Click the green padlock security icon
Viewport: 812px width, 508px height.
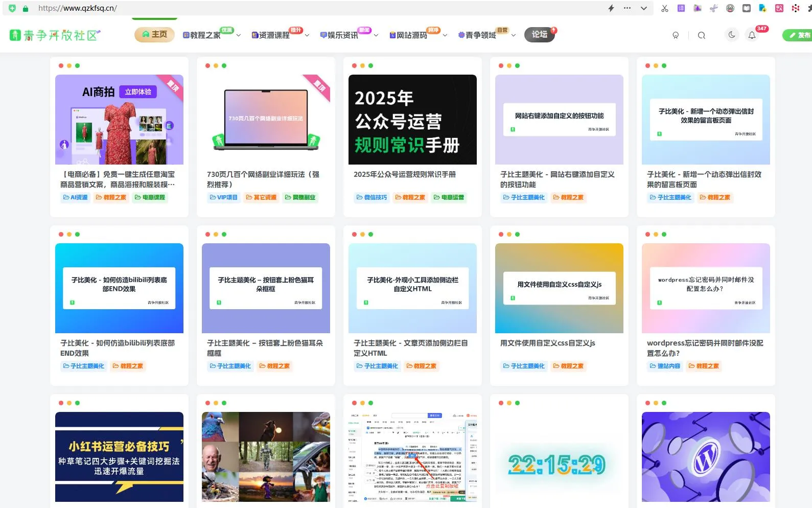click(26, 8)
